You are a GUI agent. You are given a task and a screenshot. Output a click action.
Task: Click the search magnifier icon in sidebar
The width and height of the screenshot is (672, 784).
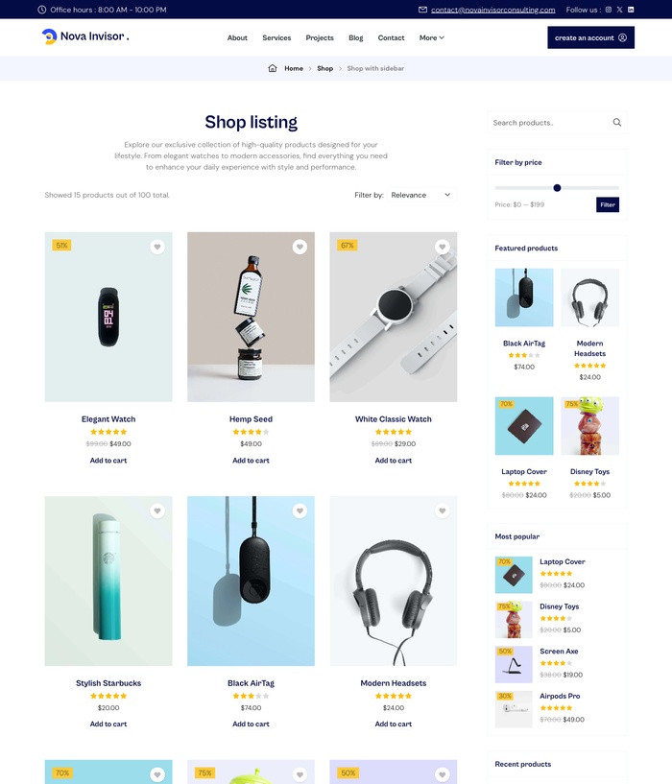617,123
